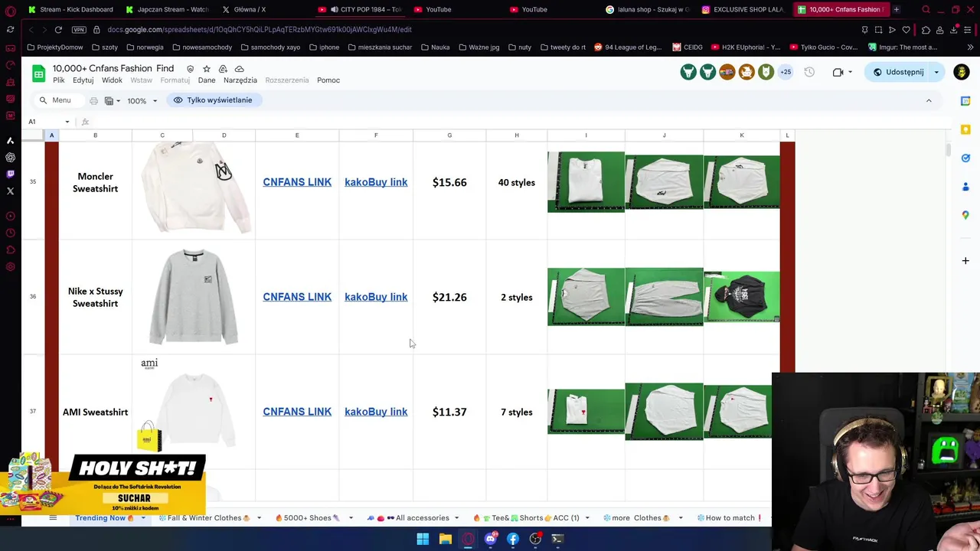
Task: Switch to How to match sheet tab
Action: 730,518
